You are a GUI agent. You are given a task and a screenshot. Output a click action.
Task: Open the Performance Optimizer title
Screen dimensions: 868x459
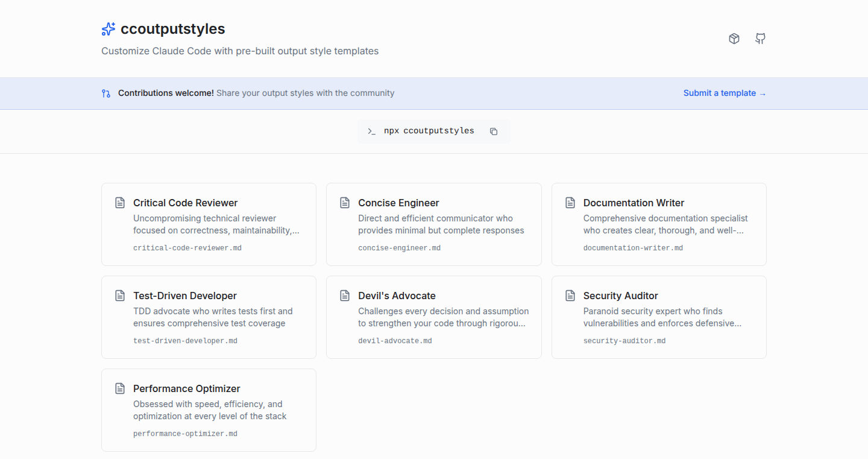pos(187,388)
